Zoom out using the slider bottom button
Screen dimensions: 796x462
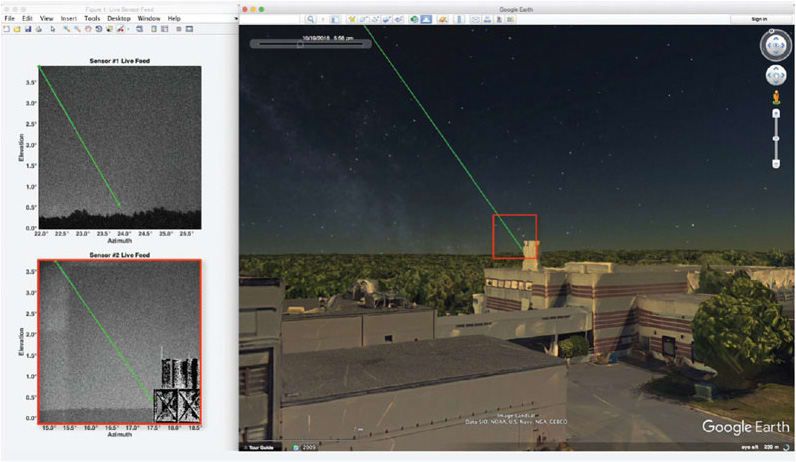pyautogui.click(x=776, y=163)
